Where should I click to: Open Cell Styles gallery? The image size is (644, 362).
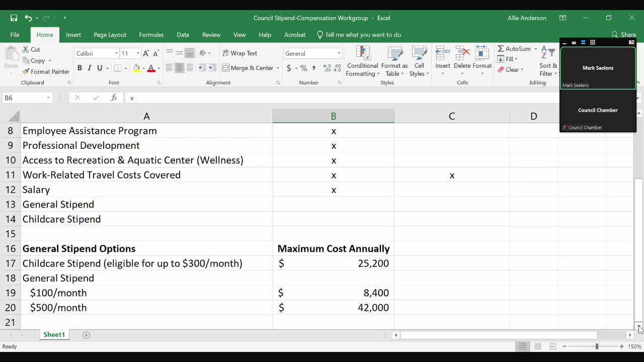pos(419,61)
